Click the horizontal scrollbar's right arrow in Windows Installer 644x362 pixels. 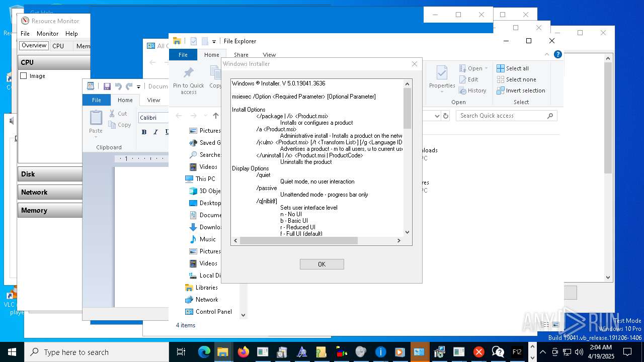pyautogui.click(x=398, y=240)
